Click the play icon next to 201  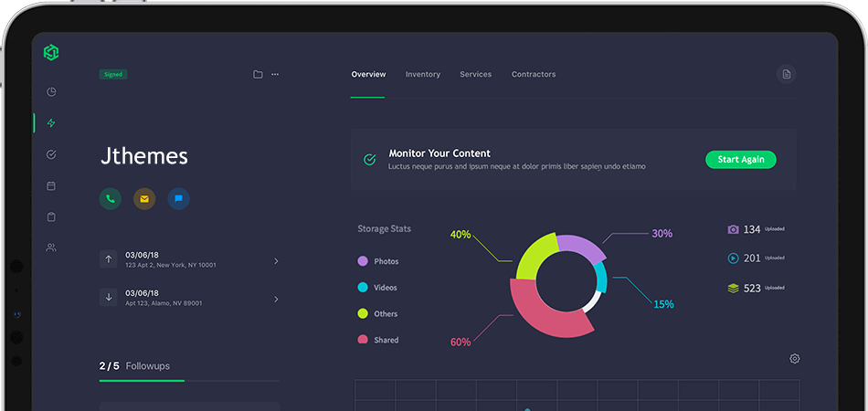tap(733, 258)
